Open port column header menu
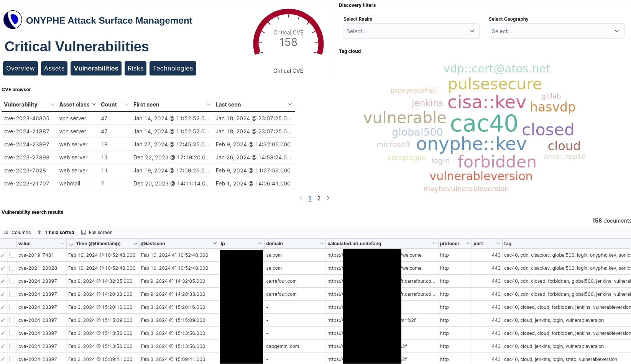The height and width of the screenshot is (364, 631). tap(498, 244)
